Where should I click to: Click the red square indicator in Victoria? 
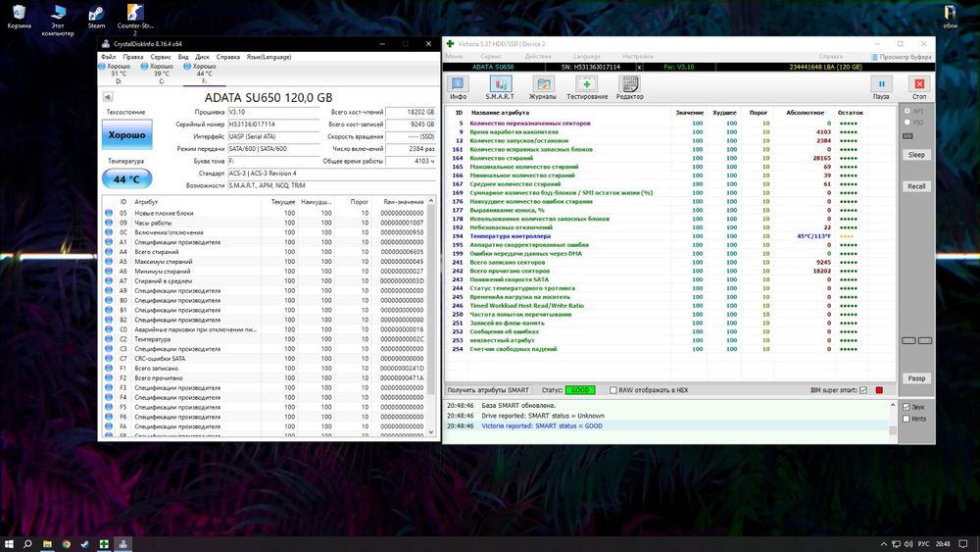879,390
